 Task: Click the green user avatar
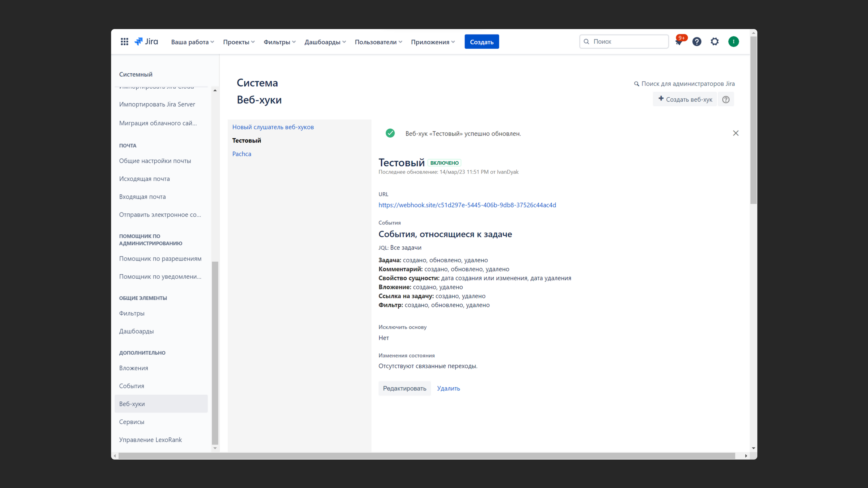pyautogui.click(x=733, y=41)
